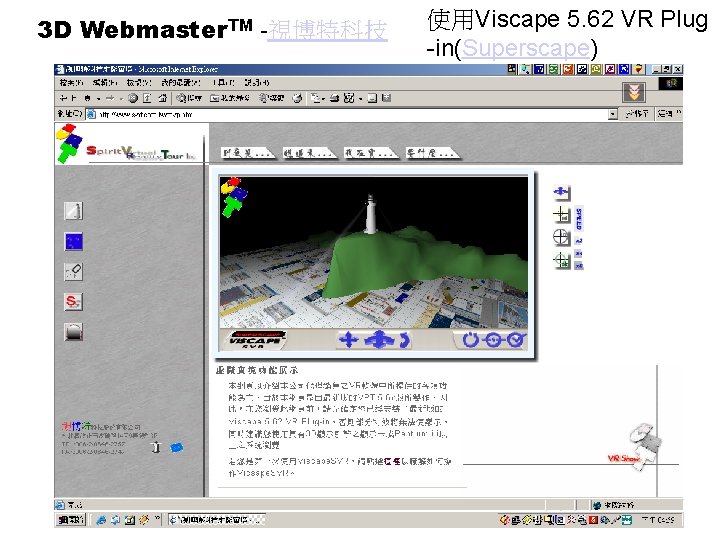Open the last of the four page tabs

433,153
